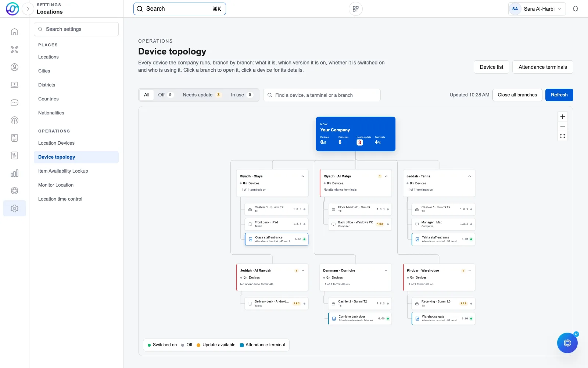Screen dimensions: 588x368
Task: Open Monitor Location settings
Action: (x=76, y=185)
